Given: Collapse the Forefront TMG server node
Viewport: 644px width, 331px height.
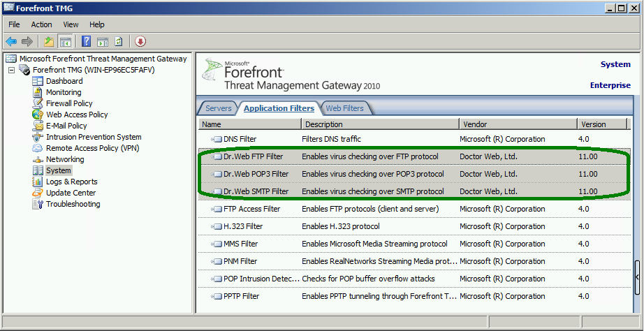Looking at the screenshot, I should [x=11, y=71].
